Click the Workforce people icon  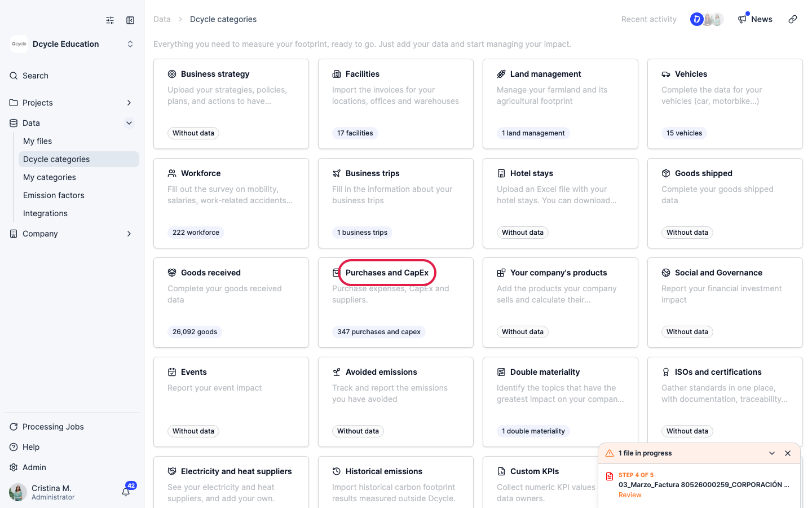[172, 173]
